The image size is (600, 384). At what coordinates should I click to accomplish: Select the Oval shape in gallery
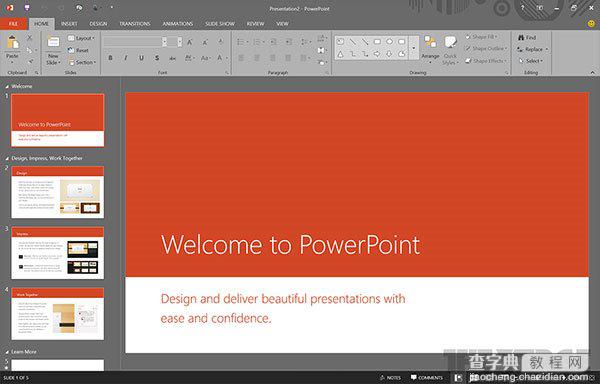pos(390,41)
